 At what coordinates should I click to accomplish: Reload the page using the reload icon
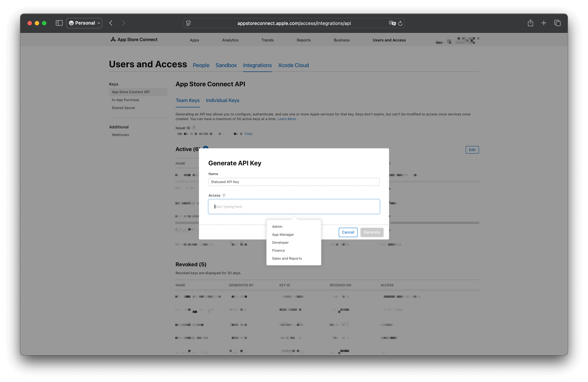tap(400, 23)
